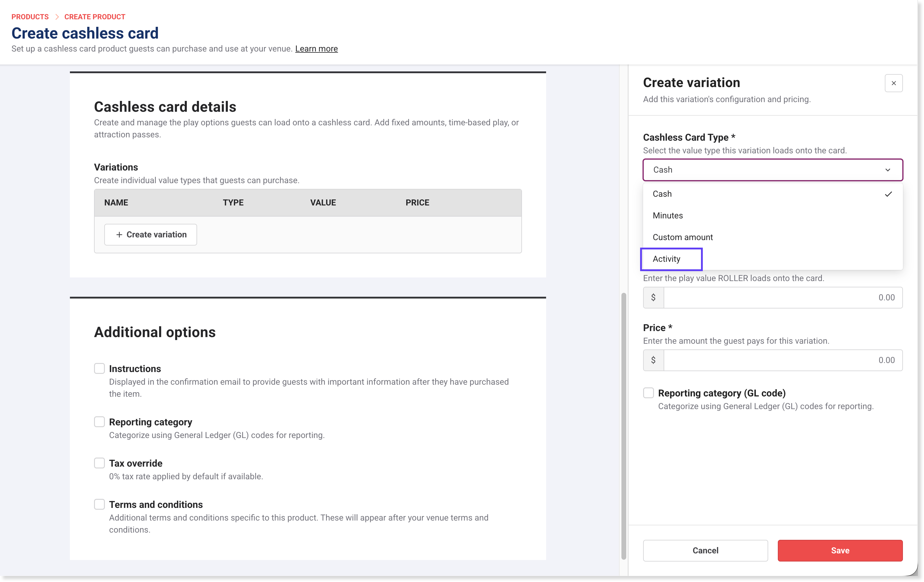Click the dollar sign in Price field
The height and width of the screenshot is (582, 924).
[653, 360]
